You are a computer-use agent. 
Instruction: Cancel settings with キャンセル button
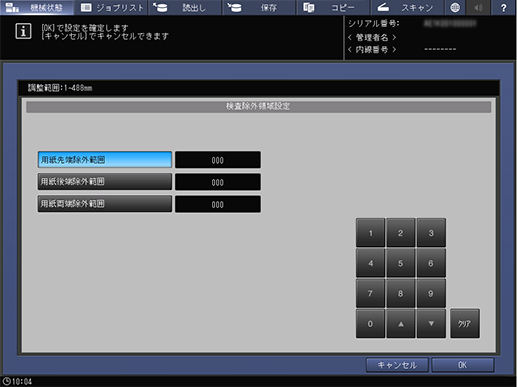pyautogui.click(x=397, y=365)
